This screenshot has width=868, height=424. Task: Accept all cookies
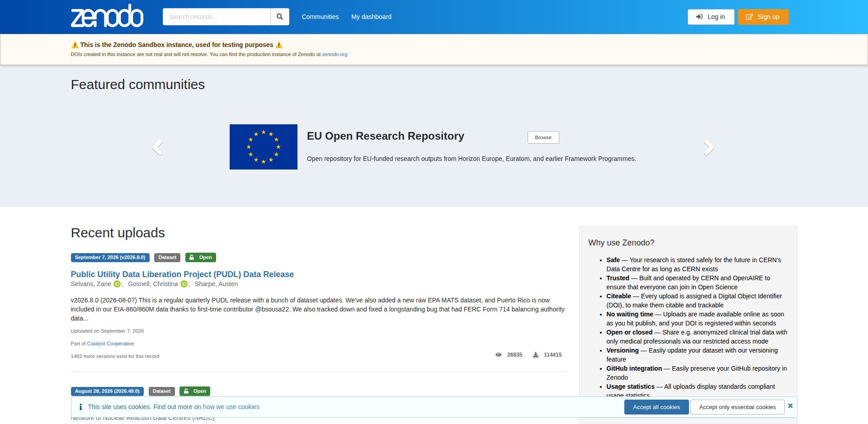(656, 407)
